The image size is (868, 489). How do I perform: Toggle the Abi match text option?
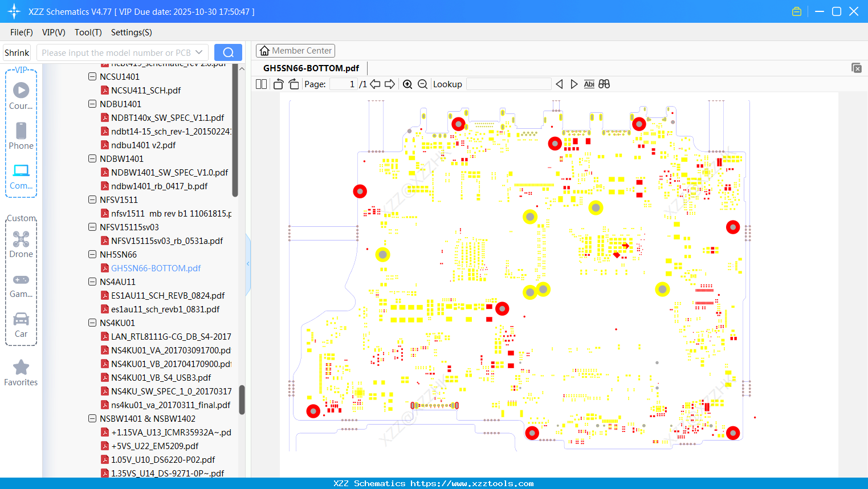click(x=589, y=84)
